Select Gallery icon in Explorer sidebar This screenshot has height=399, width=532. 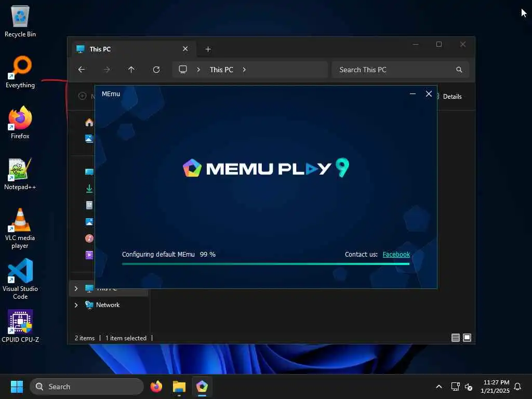tap(89, 138)
